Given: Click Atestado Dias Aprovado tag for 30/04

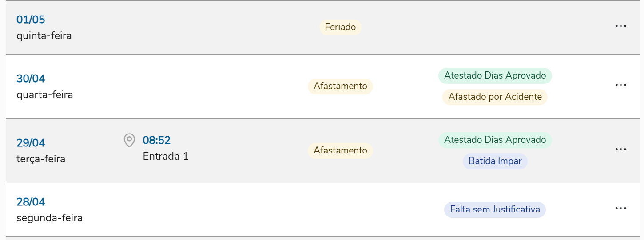Looking at the screenshot, I should [x=495, y=75].
